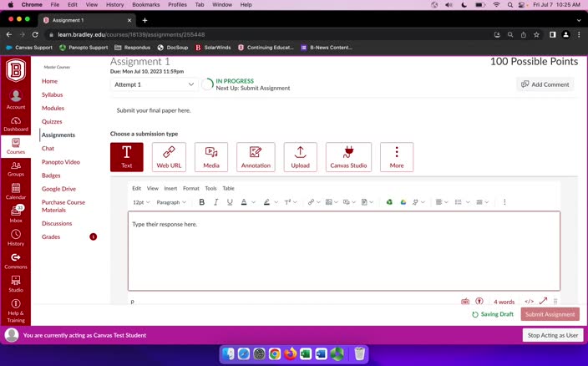Open Panopto Video course link
This screenshot has height=366, width=588.
pyautogui.click(x=61, y=162)
